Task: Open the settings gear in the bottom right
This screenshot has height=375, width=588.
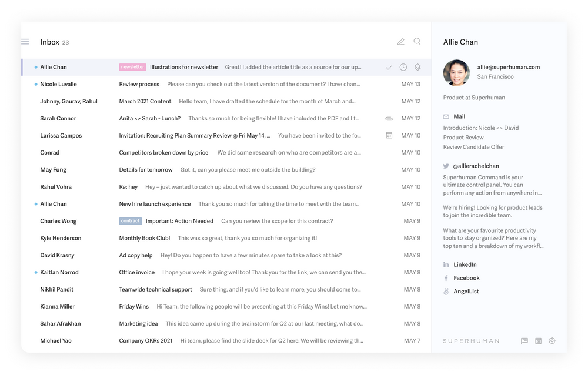Action: click(552, 340)
